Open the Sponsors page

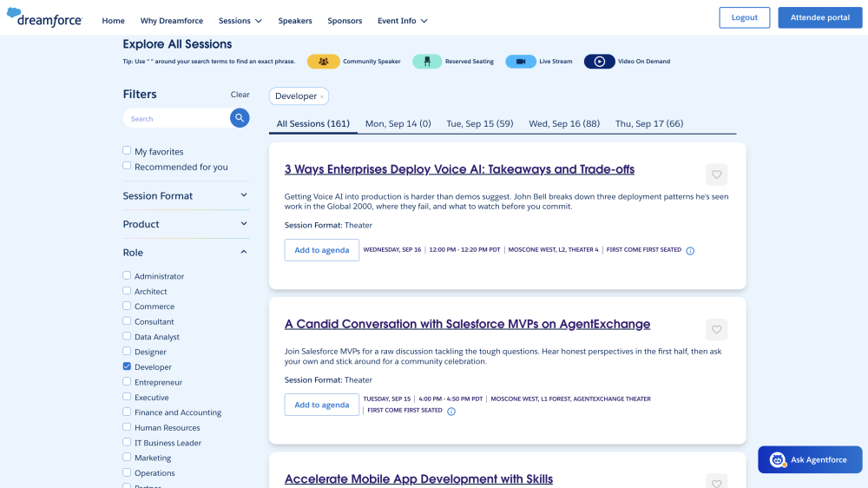pos(345,21)
